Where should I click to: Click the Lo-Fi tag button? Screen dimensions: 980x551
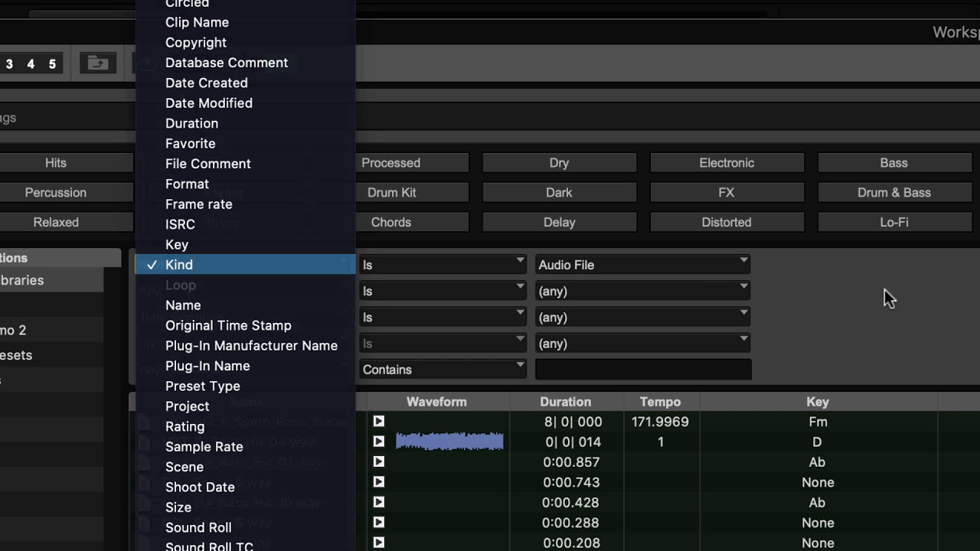click(x=894, y=223)
